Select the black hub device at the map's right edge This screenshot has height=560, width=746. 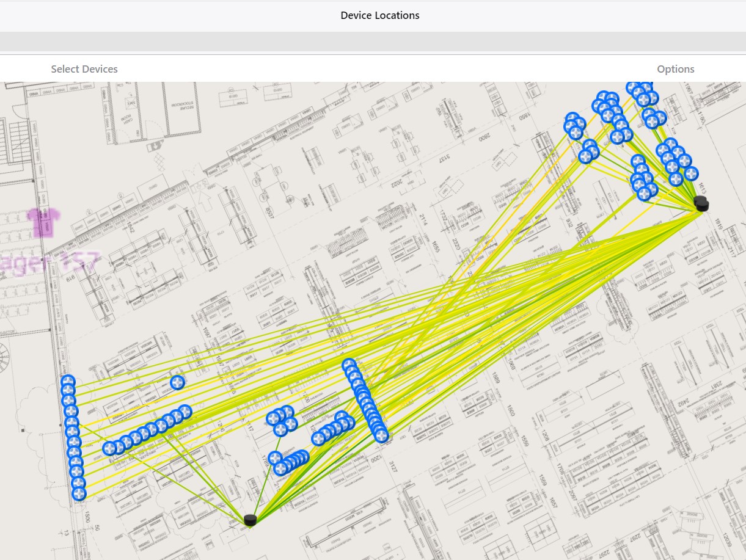[702, 204]
